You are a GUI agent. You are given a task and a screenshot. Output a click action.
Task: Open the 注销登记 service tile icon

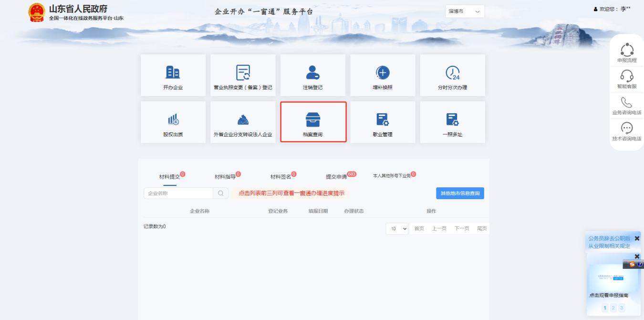313,72
